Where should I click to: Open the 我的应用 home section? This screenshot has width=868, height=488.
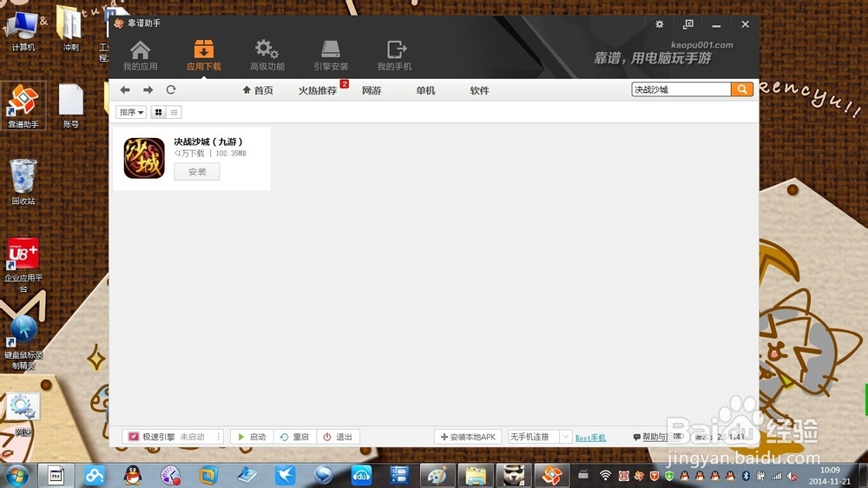point(140,56)
